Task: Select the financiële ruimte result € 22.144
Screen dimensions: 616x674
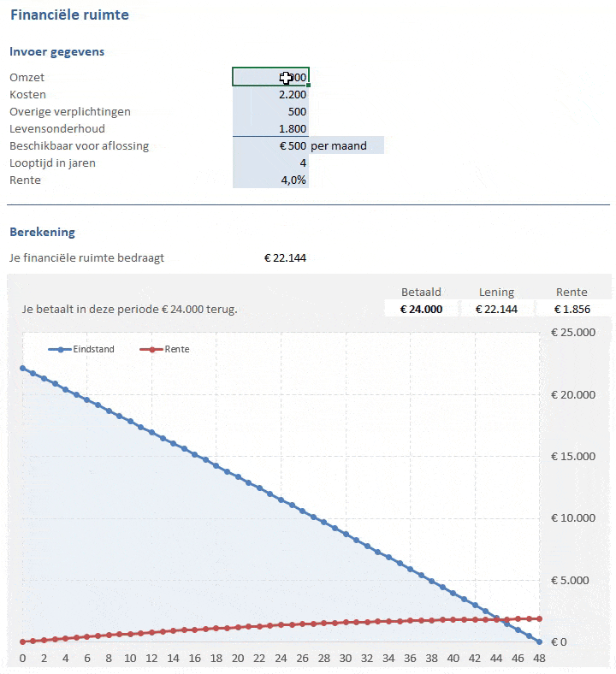Action: 285,257
